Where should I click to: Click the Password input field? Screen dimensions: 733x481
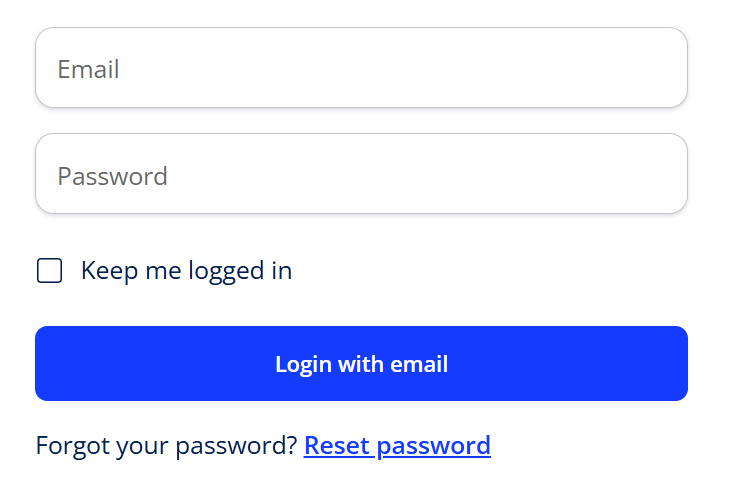tap(361, 174)
